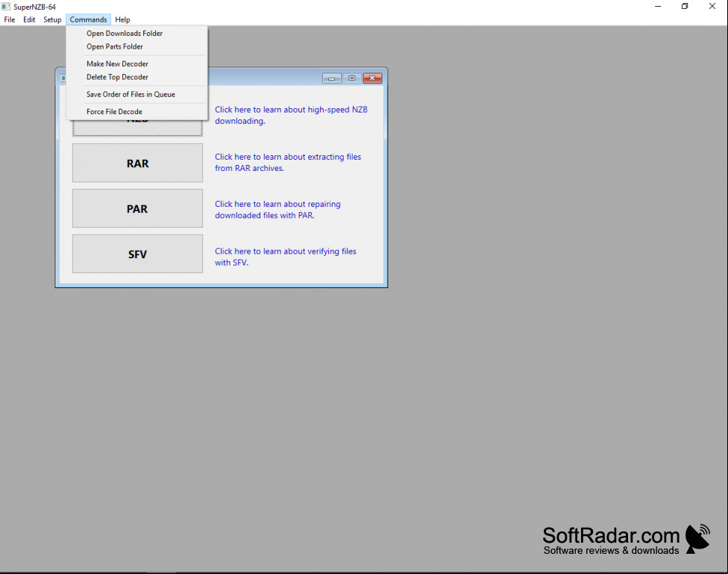Click the SuperNZB-64 title bar app icon
Screen dimensions: 728x574
[5, 7]
